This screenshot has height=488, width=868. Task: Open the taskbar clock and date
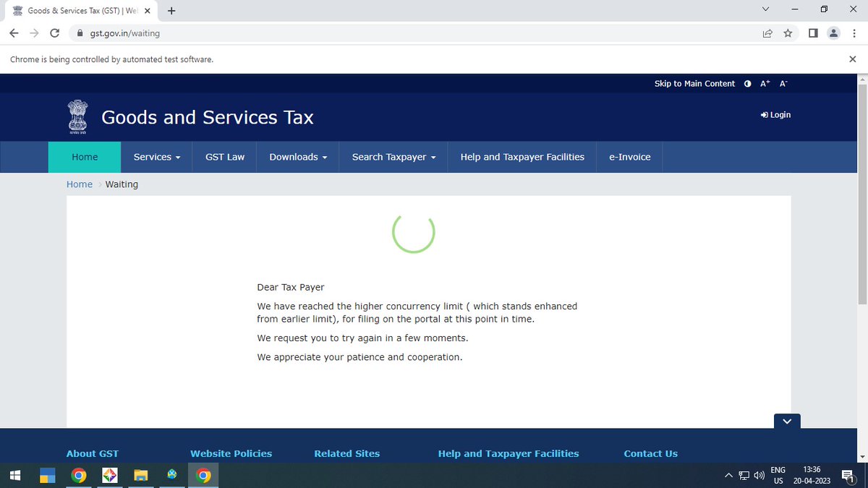coord(812,475)
